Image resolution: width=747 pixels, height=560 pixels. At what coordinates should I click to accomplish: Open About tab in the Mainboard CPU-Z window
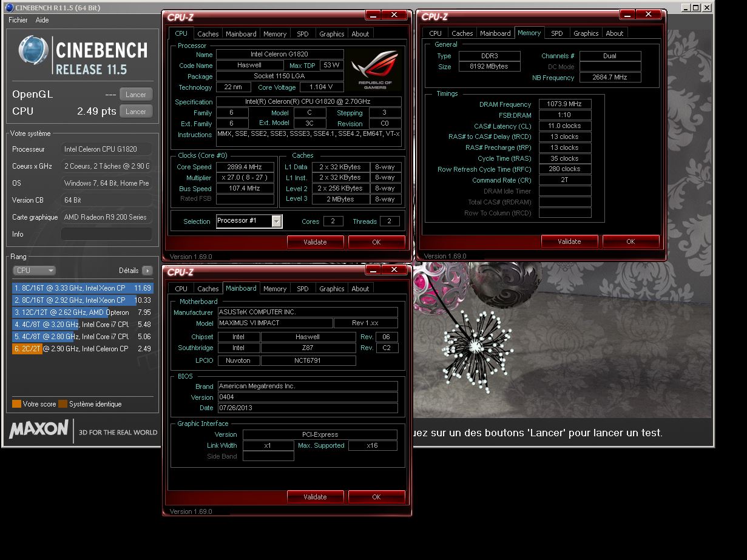tap(360, 289)
